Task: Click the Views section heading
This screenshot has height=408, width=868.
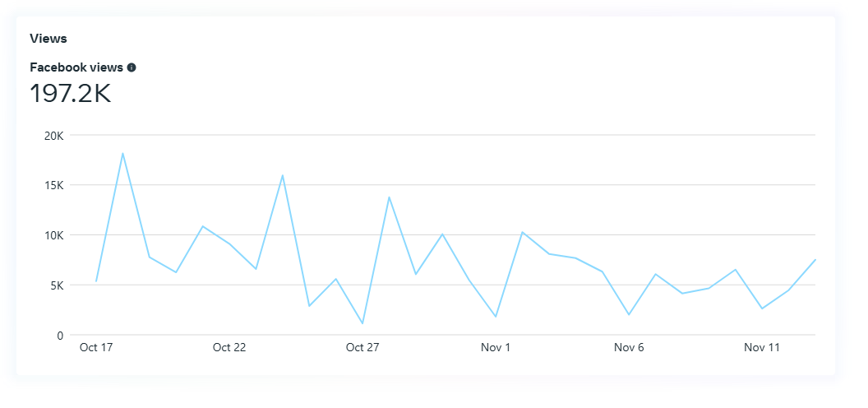Action: 48,39
